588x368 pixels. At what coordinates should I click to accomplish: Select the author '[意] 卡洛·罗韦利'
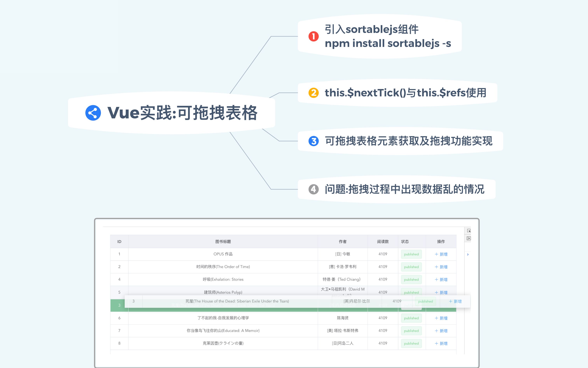343,267
